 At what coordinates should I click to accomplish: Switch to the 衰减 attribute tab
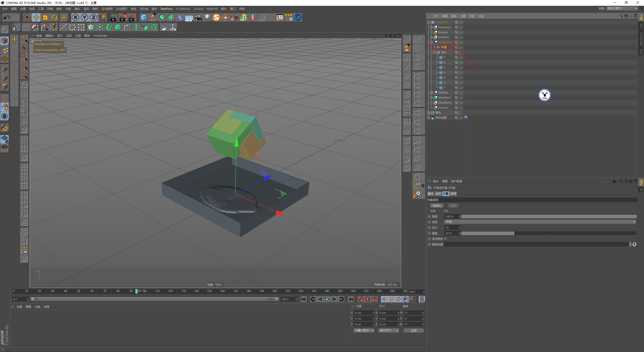pyautogui.click(x=453, y=194)
